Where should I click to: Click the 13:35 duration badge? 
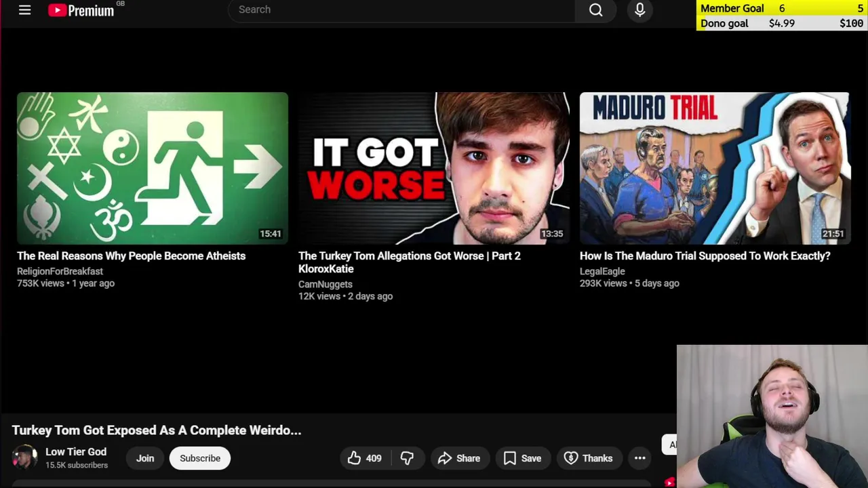(552, 234)
